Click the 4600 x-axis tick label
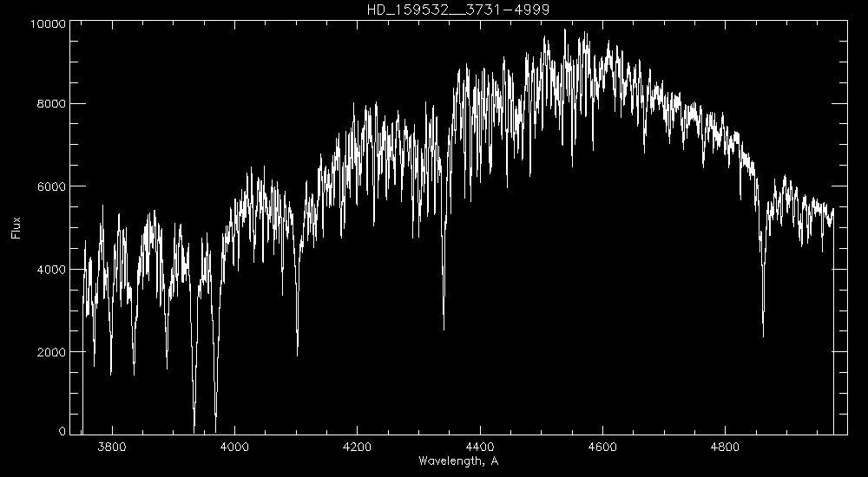This screenshot has height=477, width=868. [x=602, y=447]
